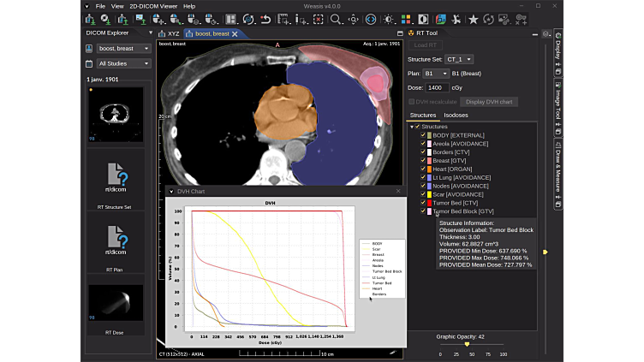Collapse the Structures tree node
Screen dimensions: 644x362
coord(412,127)
